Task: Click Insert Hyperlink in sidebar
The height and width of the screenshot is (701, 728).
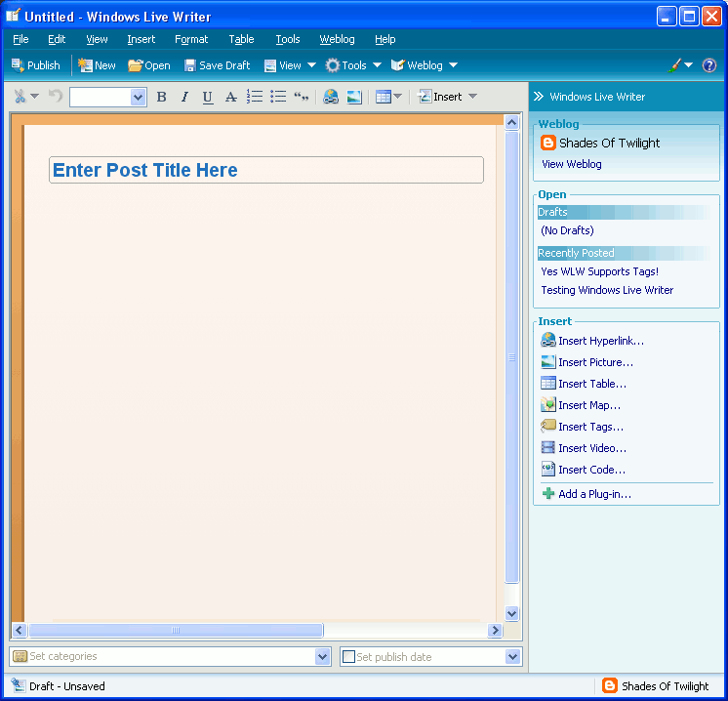Action: 592,341
